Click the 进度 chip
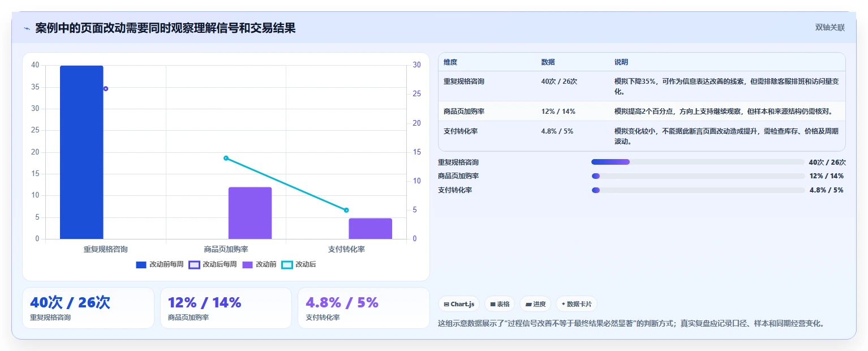This screenshot has height=351, width=868. coord(535,304)
